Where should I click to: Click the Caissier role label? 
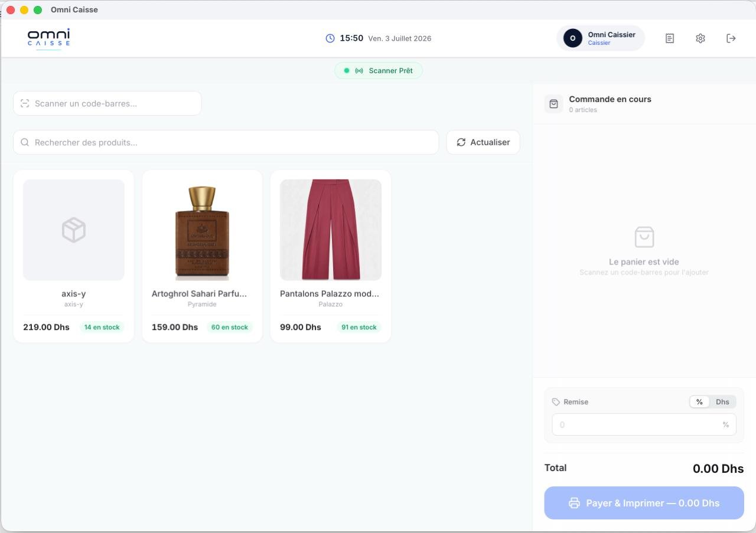[599, 43]
